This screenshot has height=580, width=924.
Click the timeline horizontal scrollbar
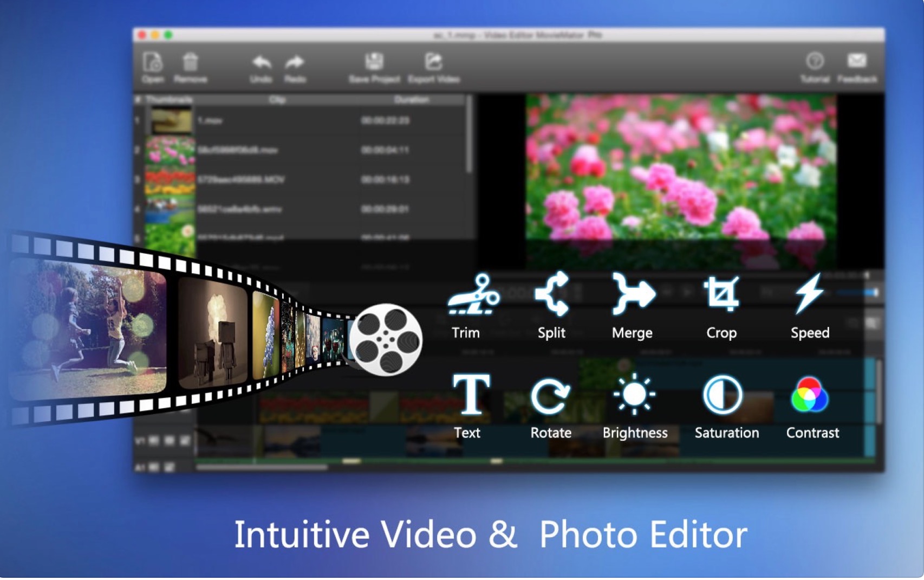point(262,466)
